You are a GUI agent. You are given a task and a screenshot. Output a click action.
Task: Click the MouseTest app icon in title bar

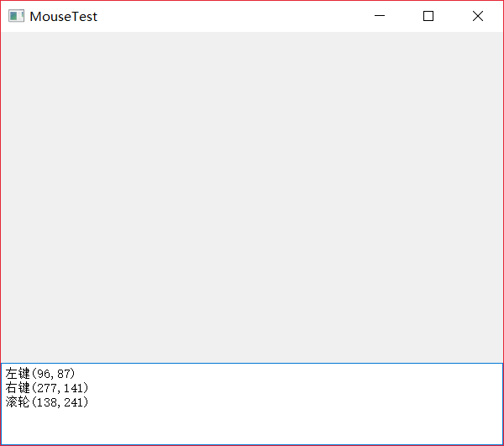[16, 16]
